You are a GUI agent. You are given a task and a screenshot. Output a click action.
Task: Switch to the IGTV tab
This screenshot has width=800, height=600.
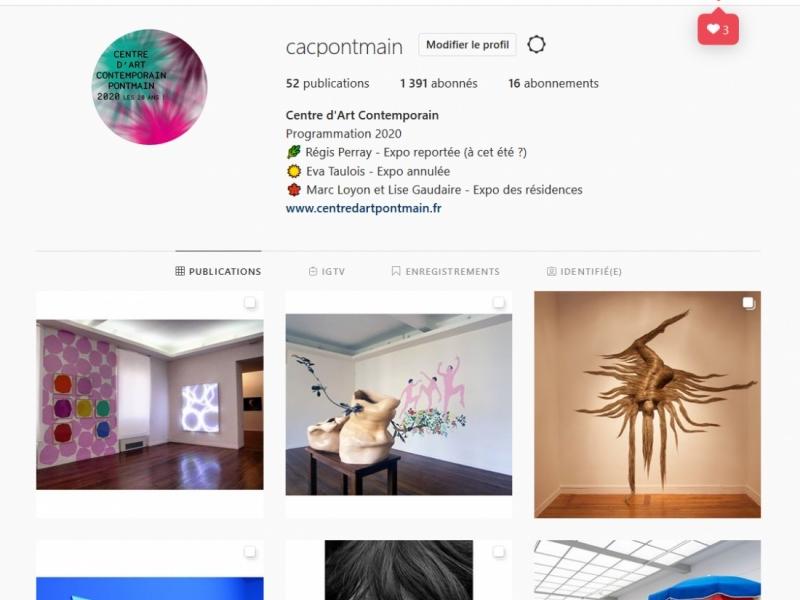point(327,271)
